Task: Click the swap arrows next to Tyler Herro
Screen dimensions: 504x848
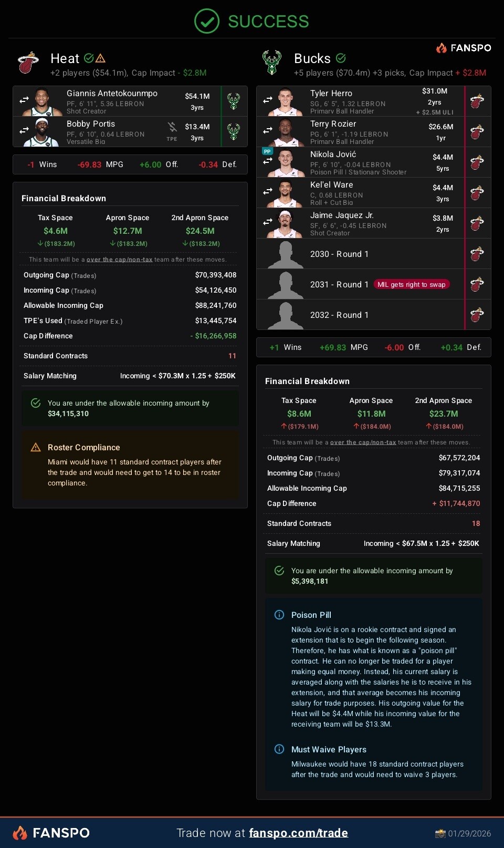Action: tap(268, 99)
